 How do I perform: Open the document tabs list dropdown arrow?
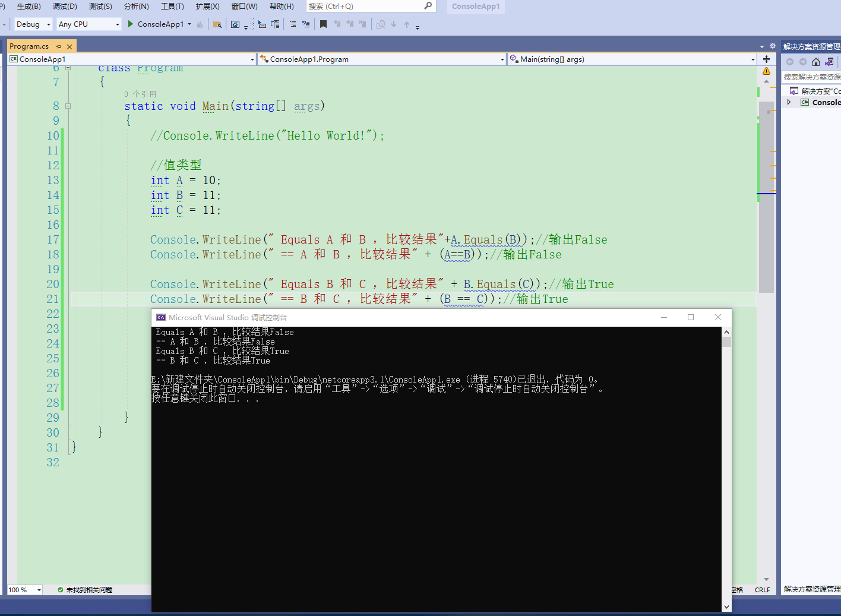tap(762, 46)
